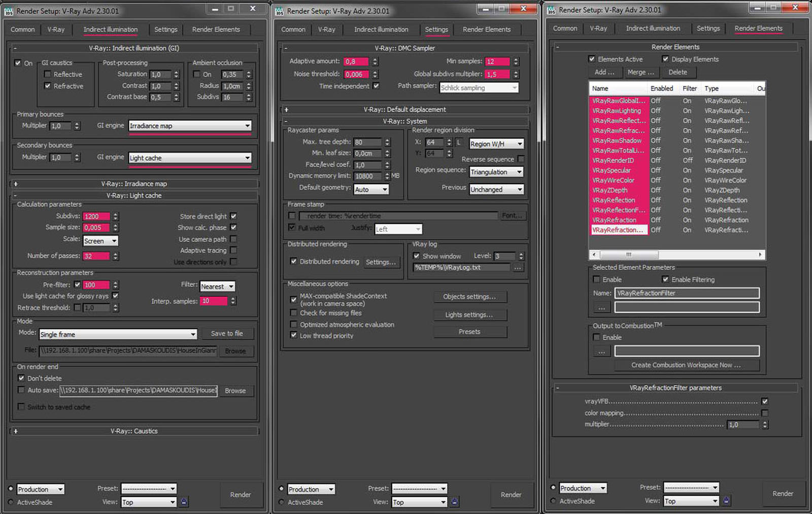The height and width of the screenshot is (514, 812).
Task: Click Lights settings button
Action: point(469,315)
